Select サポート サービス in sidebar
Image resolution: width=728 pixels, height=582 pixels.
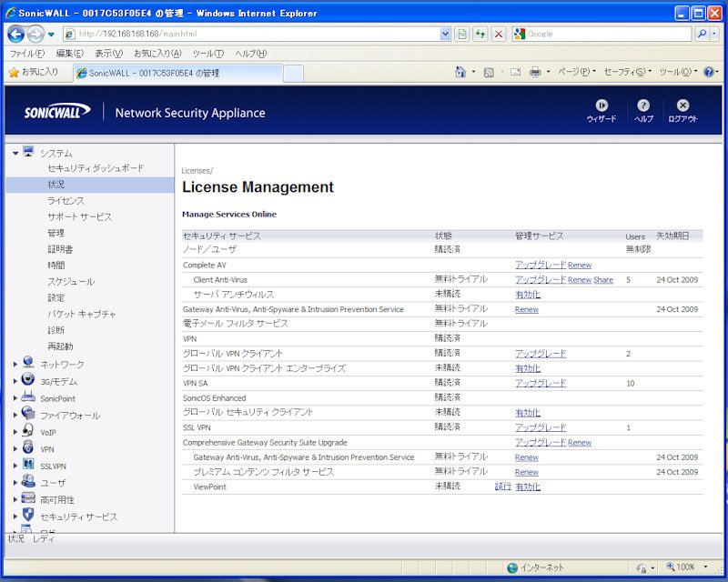click(79, 216)
